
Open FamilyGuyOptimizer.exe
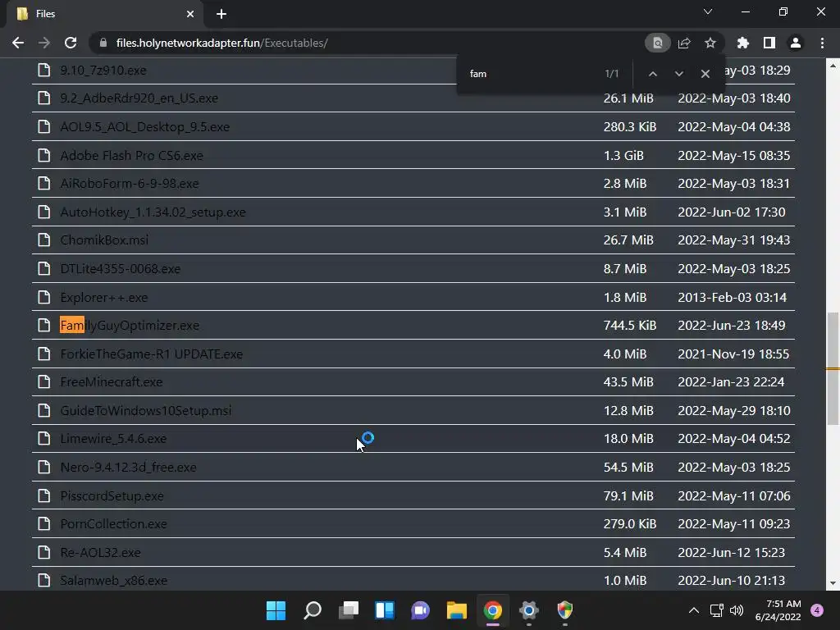coord(130,325)
